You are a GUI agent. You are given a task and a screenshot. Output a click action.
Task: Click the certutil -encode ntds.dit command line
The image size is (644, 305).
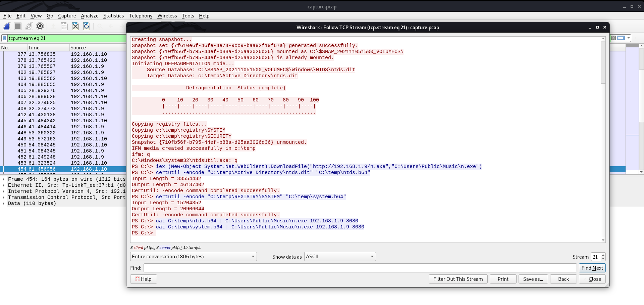click(x=251, y=172)
